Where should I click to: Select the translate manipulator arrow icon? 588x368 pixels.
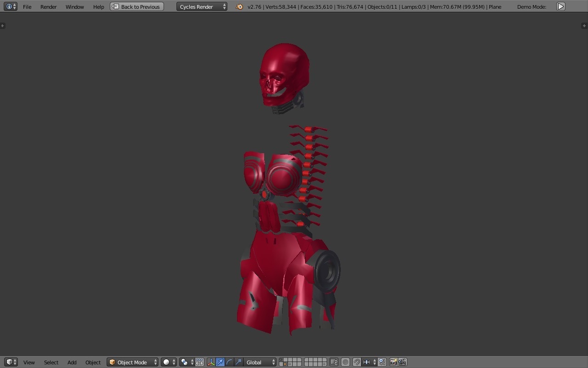tap(220, 362)
